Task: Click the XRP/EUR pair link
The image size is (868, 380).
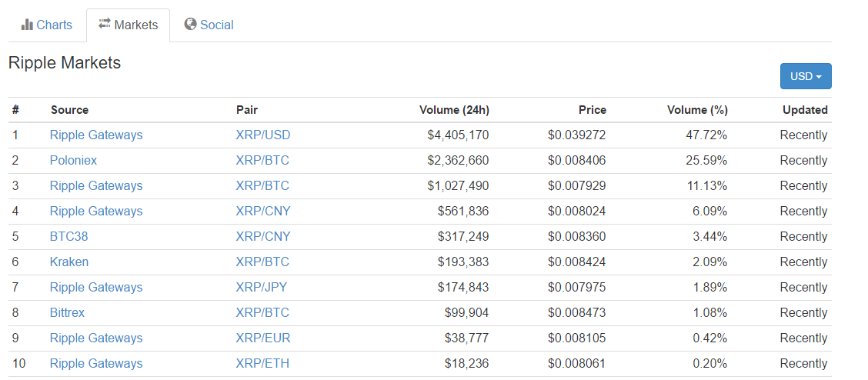Action: pos(262,338)
